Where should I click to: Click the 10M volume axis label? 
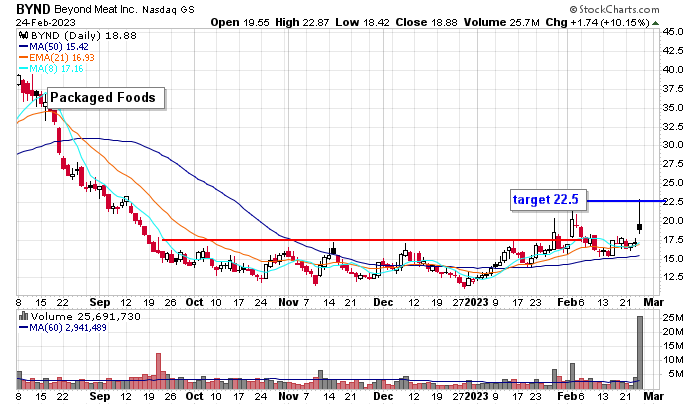(673, 360)
